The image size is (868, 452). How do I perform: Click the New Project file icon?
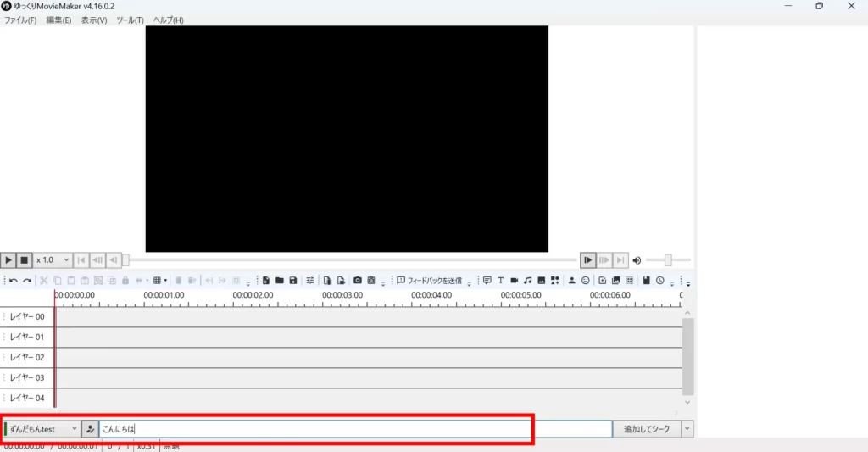(x=265, y=281)
